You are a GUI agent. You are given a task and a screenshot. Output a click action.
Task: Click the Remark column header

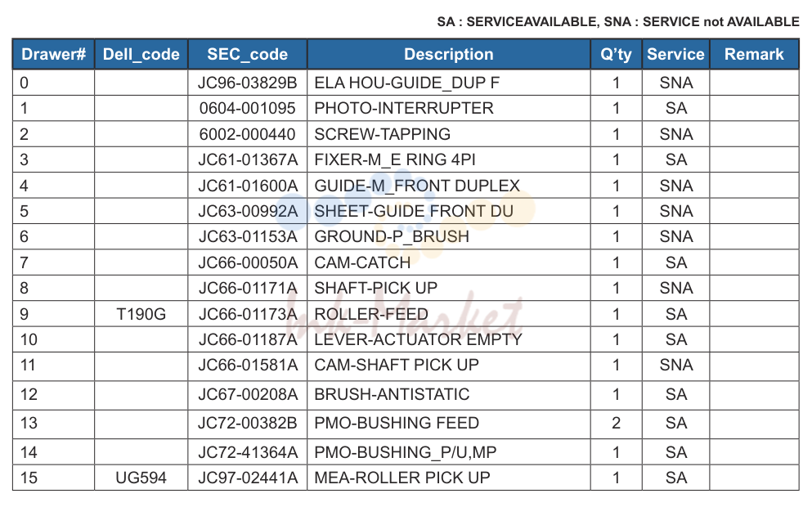[754, 54]
